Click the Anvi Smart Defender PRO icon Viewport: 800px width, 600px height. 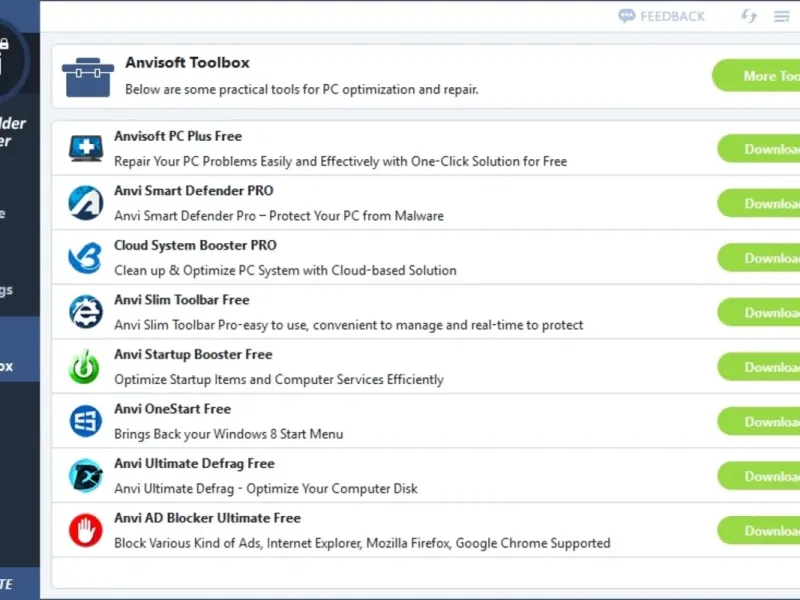(85, 203)
